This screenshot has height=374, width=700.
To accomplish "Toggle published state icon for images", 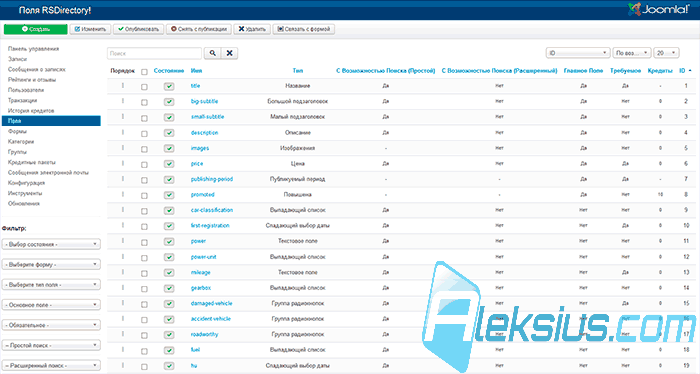I will [x=169, y=148].
